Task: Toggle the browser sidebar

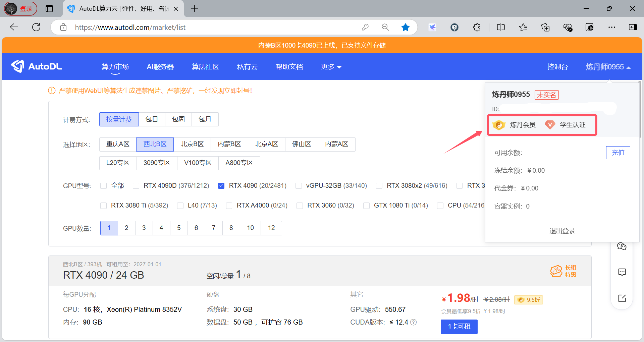Action: [x=633, y=27]
